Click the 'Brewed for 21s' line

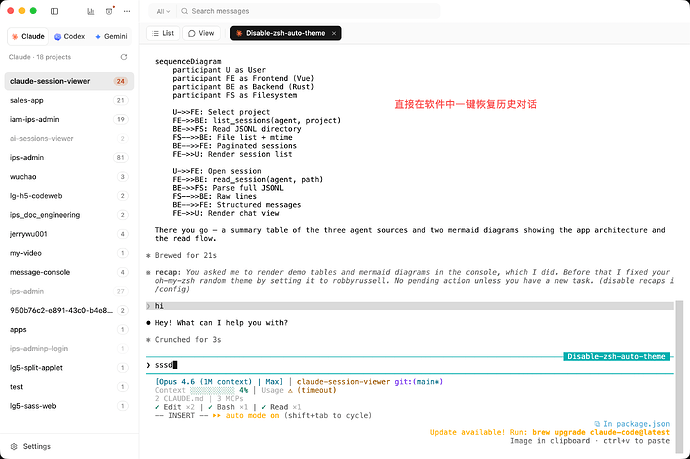pyautogui.click(x=185, y=255)
